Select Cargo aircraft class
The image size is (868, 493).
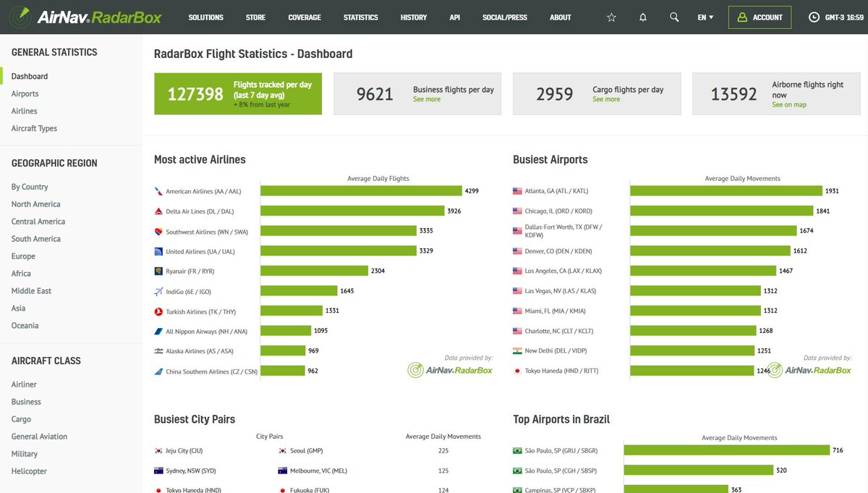pyautogui.click(x=21, y=419)
